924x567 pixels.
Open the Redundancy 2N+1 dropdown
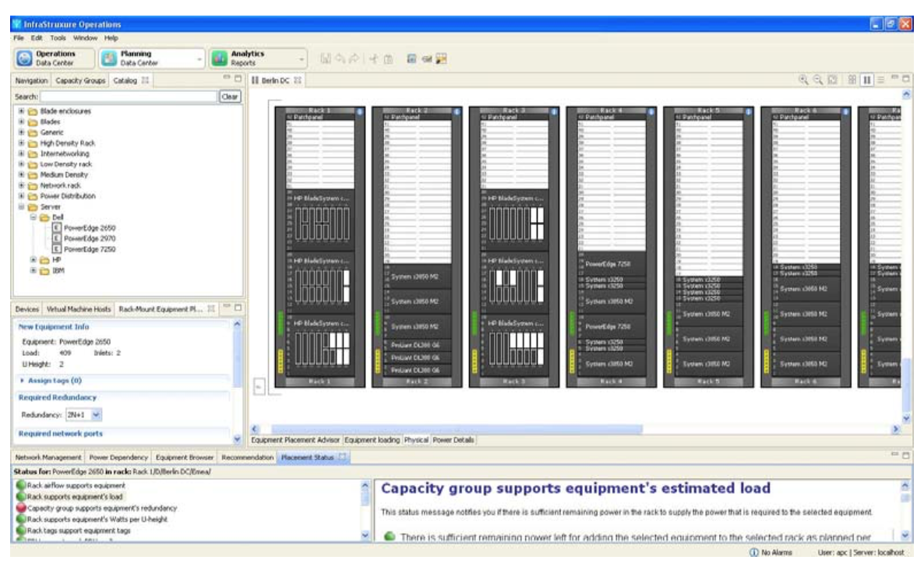97,415
